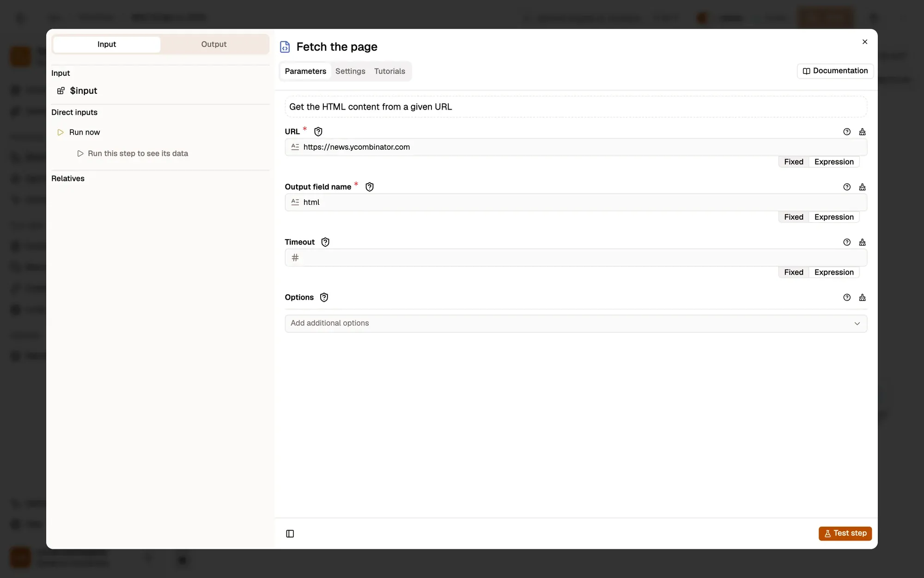Image resolution: width=924 pixels, height=578 pixels.
Task: Click the shield icon next to Output field name
Action: click(x=369, y=187)
